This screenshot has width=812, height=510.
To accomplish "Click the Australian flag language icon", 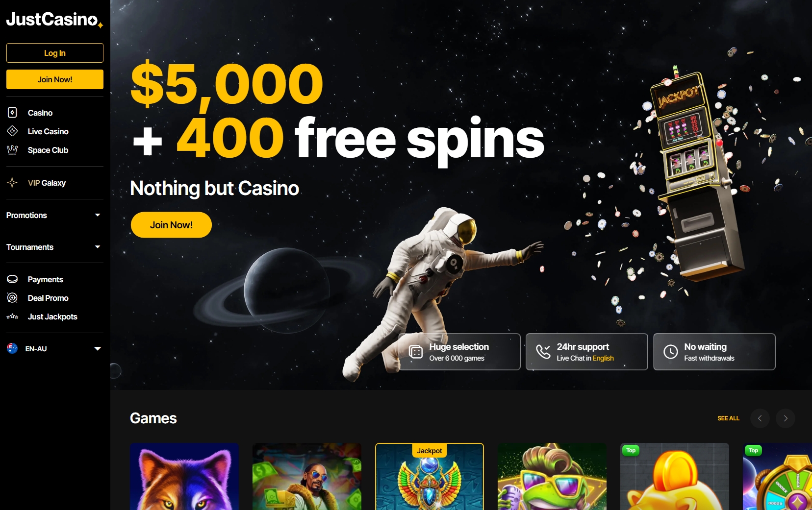I will (x=12, y=348).
